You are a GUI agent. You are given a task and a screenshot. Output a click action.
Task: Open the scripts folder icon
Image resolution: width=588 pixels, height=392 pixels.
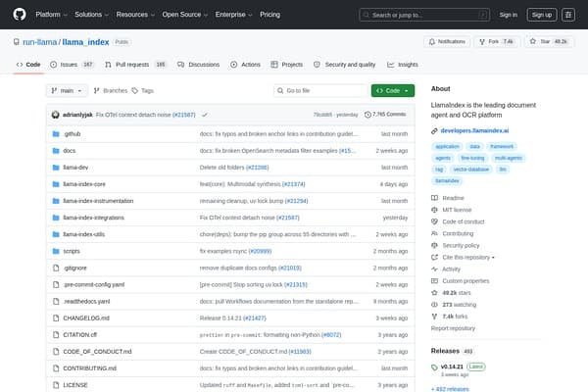56,251
